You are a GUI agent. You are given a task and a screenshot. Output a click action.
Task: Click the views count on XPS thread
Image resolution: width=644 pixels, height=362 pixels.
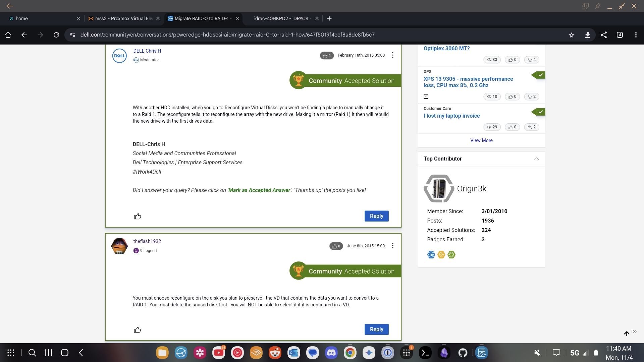coord(492,97)
